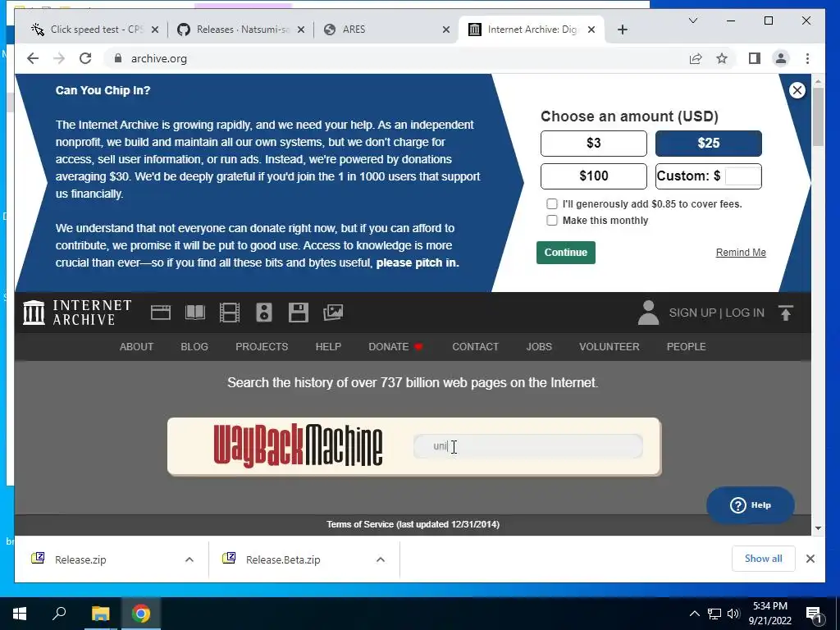Viewport: 840px width, 630px height.
Task: Open a new tab with plus button
Action: click(x=622, y=30)
